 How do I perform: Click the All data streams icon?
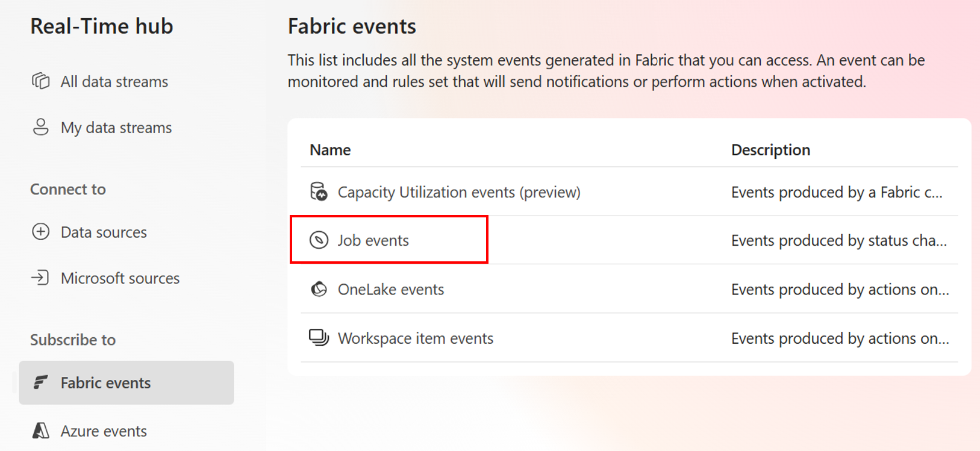[x=40, y=81]
